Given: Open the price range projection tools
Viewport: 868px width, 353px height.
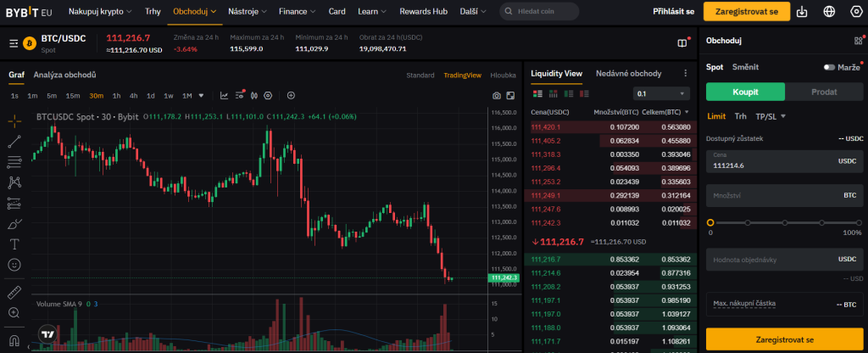Looking at the screenshot, I should (15, 204).
